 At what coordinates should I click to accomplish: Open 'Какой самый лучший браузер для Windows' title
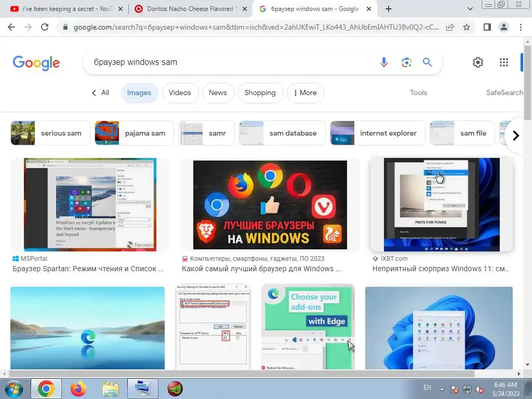point(262,269)
